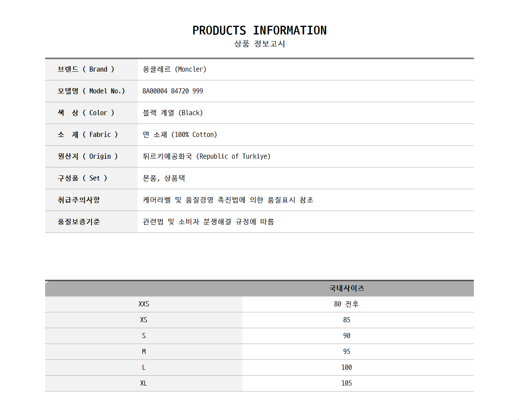The image size is (519, 420).
Task: Click model number 8A00004 84720 999
Action: (173, 91)
